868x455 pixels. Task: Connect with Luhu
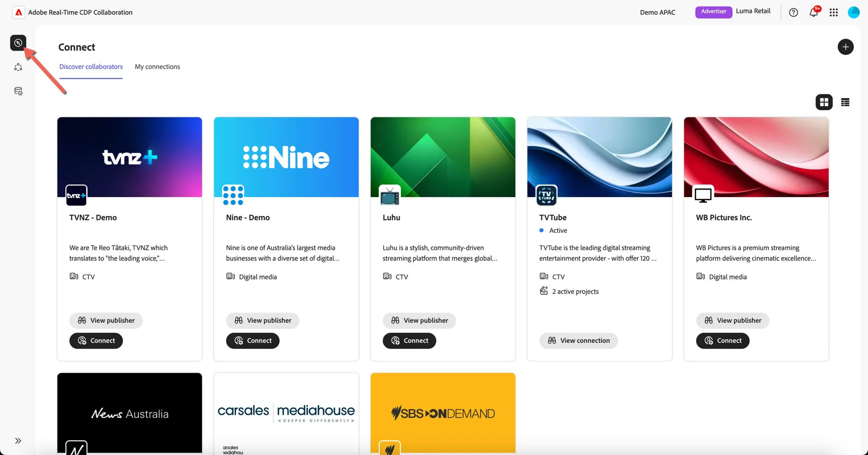(x=409, y=340)
